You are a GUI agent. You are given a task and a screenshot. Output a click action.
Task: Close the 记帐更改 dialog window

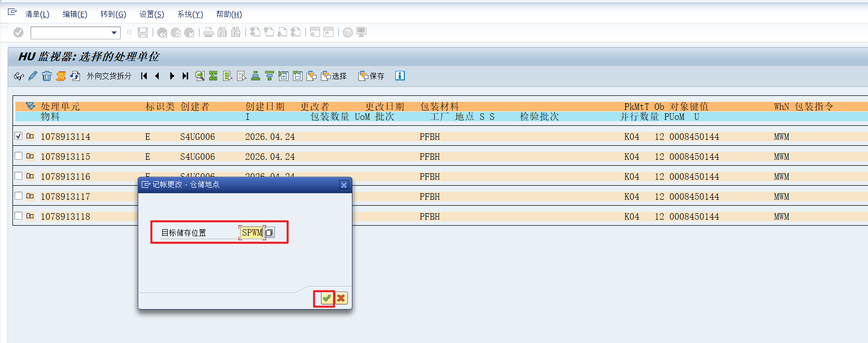coord(343,185)
